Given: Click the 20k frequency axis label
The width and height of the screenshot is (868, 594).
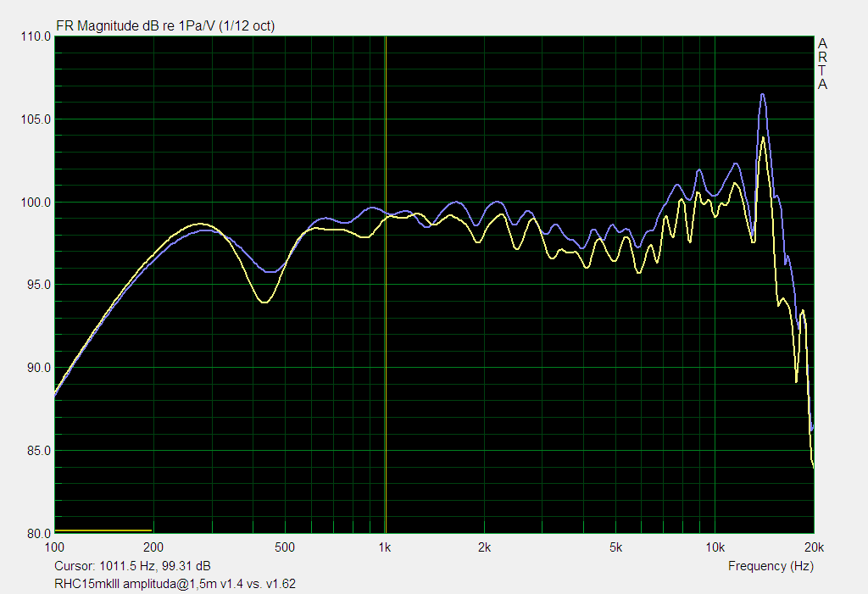Looking at the screenshot, I should [x=815, y=547].
